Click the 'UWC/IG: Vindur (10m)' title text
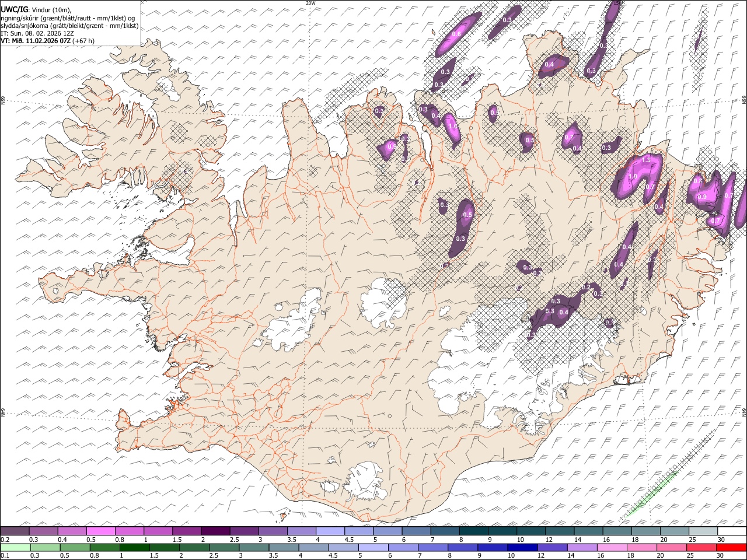Image resolution: width=747 pixels, height=560 pixels. click(36, 10)
